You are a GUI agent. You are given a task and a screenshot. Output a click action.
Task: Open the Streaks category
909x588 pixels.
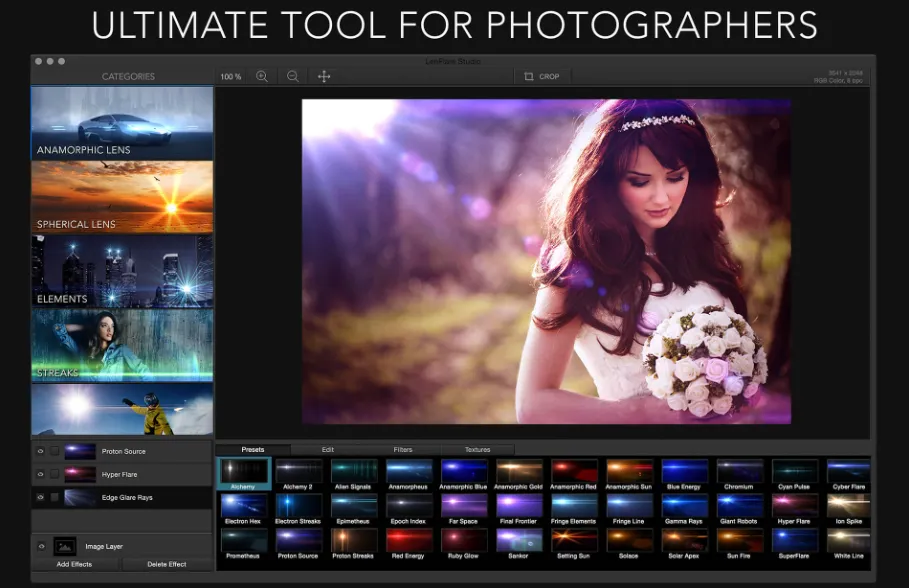[x=122, y=345]
